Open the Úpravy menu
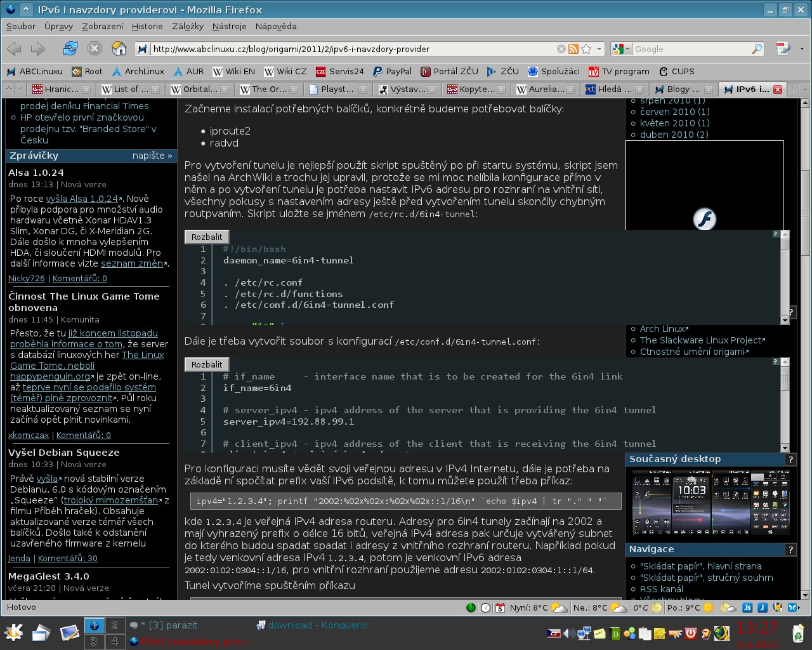 tap(59, 27)
